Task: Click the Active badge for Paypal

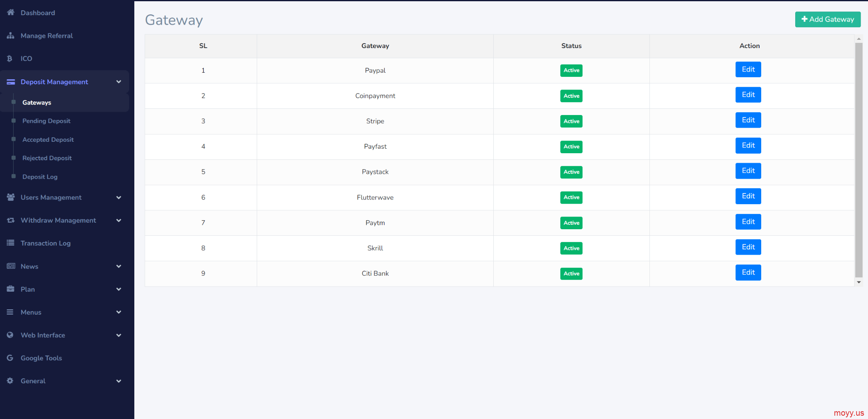Action: point(571,70)
